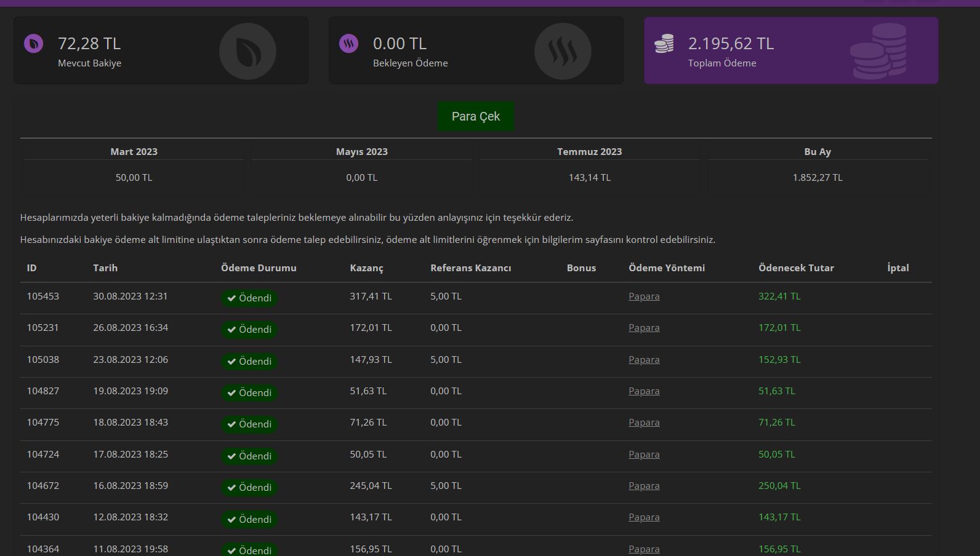Click the Ödendi badge for ID 104430
Screen dimensions: 980x556
pyautogui.click(x=249, y=520)
